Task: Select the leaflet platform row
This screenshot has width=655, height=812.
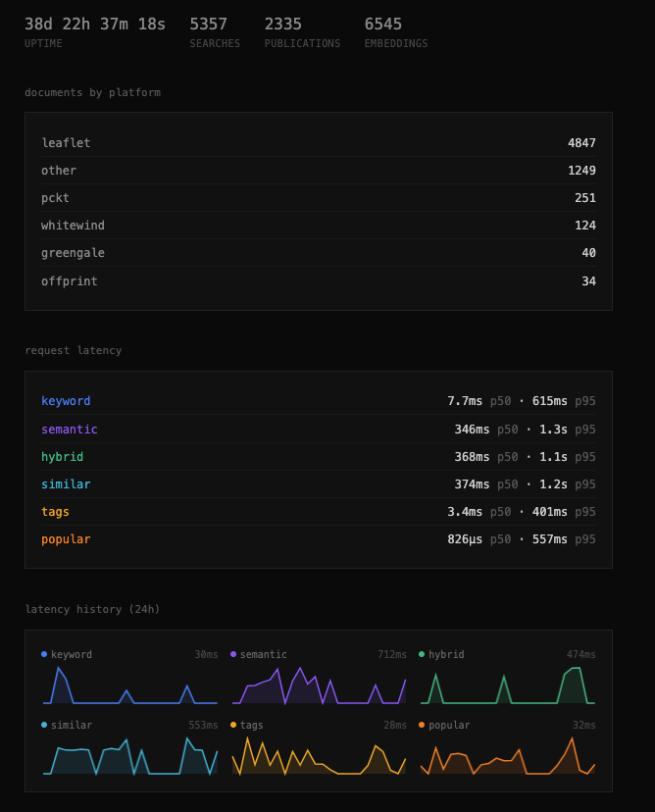Action: [x=318, y=143]
